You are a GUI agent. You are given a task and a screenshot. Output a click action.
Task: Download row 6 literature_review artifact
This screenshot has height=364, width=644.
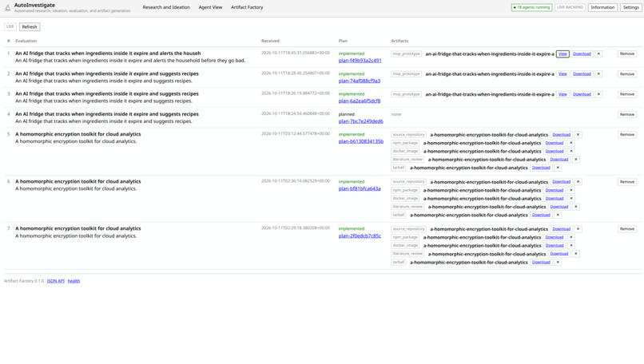(x=559, y=207)
